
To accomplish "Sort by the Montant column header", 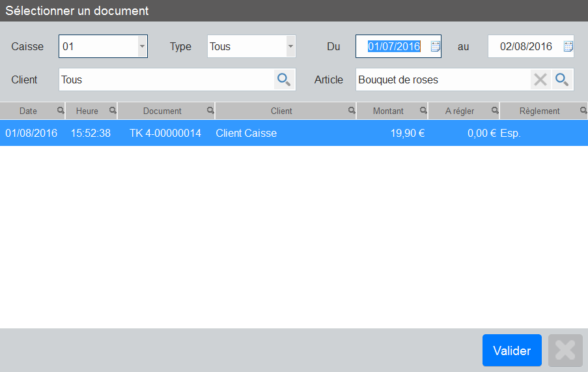I will click(x=388, y=111).
